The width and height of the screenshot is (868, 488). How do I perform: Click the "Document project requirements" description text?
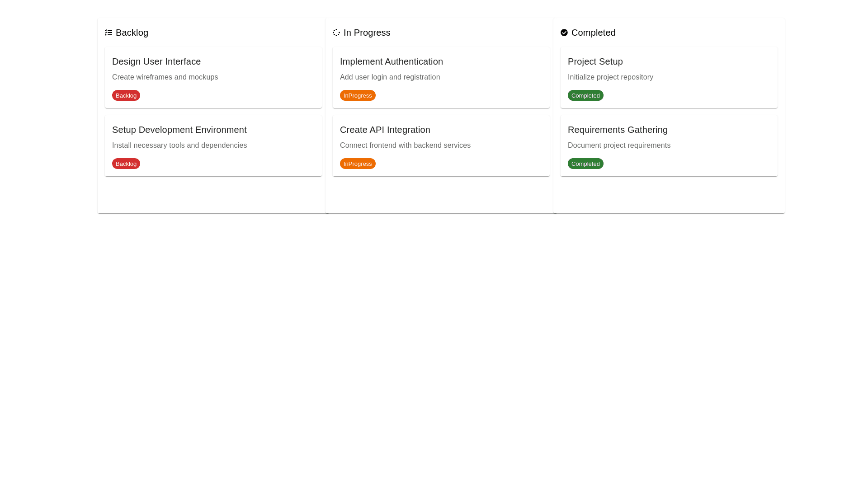(619, 145)
